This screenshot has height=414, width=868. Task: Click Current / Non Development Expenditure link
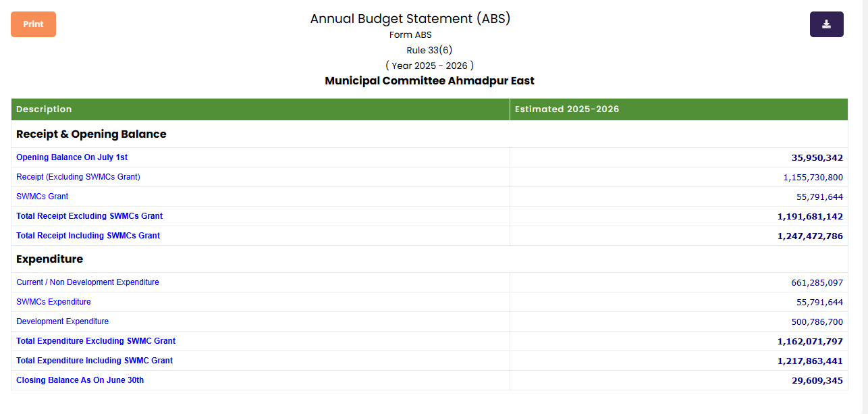pos(88,282)
